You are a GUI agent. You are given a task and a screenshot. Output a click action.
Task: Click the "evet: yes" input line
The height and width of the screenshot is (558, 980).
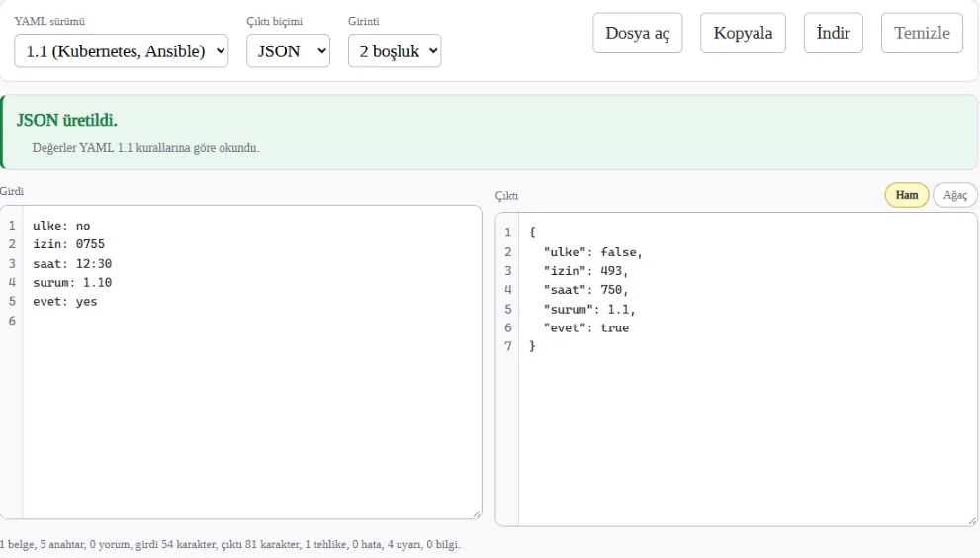coord(65,302)
